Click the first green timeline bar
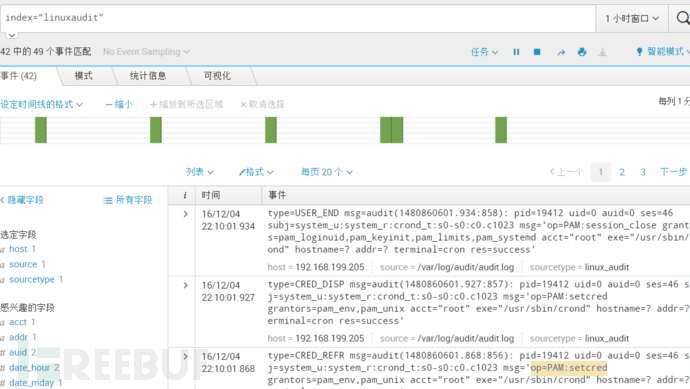 [41, 130]
